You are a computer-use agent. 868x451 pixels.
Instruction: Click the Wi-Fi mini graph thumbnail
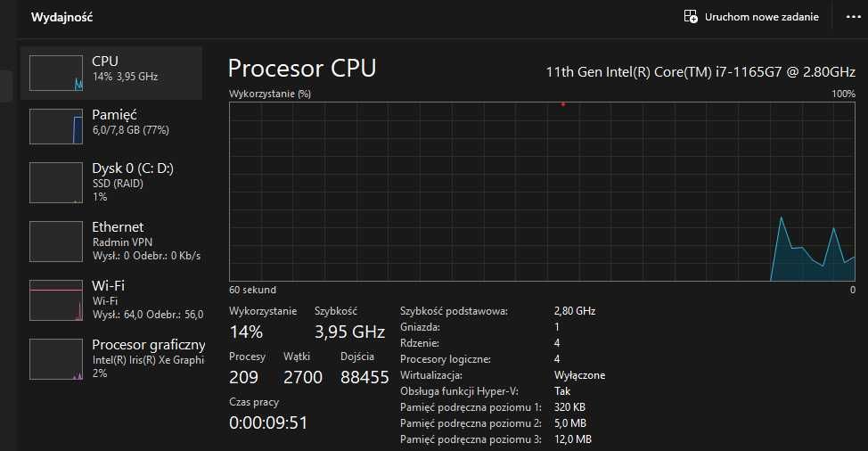point(56,299)
